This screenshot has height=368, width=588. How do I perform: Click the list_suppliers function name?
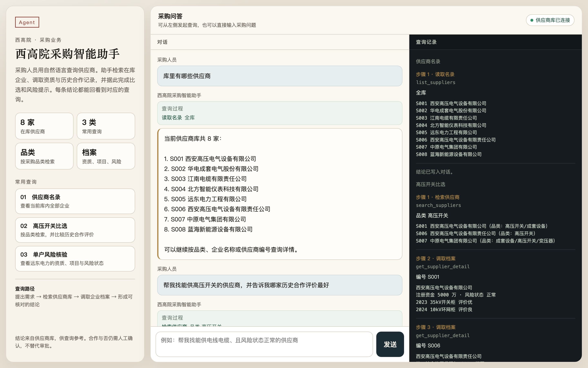[x=436, y=82]
